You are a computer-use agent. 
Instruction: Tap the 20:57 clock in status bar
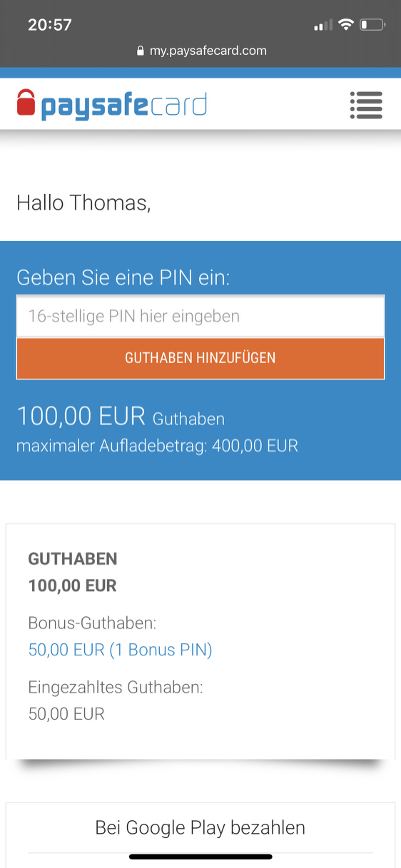coord(50,25)
